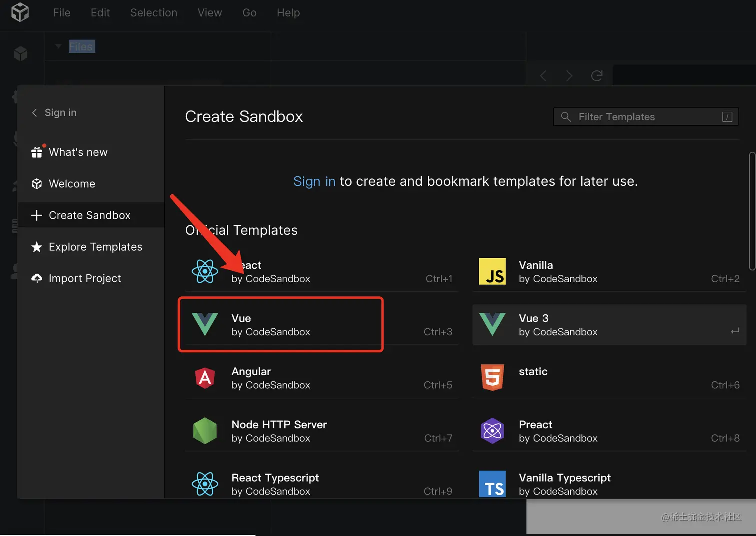The width and height of the screenshot is (756, 536).
Task: Collapse the Files section triangle
Action: [x=58, y=46]
